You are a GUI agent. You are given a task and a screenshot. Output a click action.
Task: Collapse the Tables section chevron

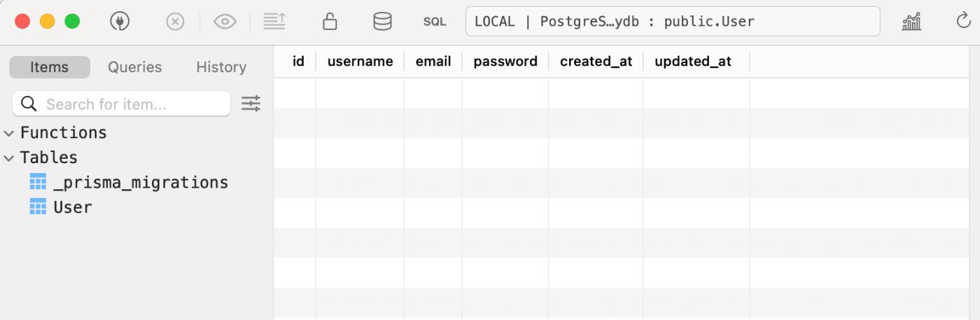click(9, 158)
